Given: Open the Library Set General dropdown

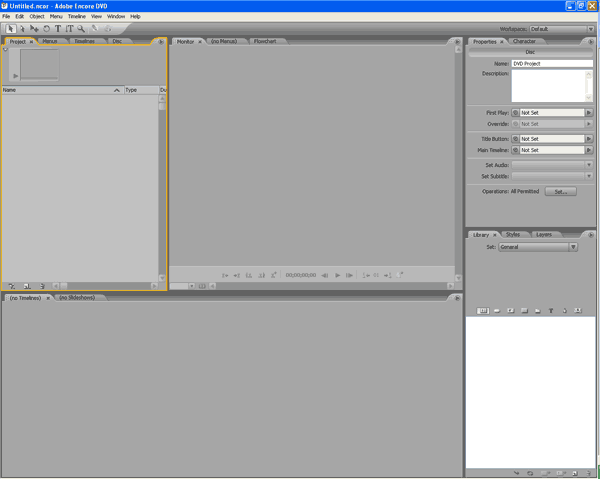Looking at the screenshot, I should click(x=538, y=247).
